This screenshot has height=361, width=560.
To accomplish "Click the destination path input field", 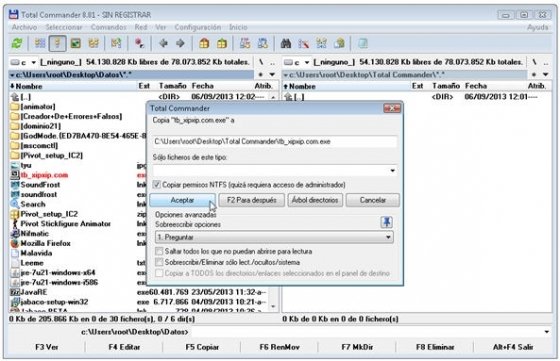I will [274, 142].
